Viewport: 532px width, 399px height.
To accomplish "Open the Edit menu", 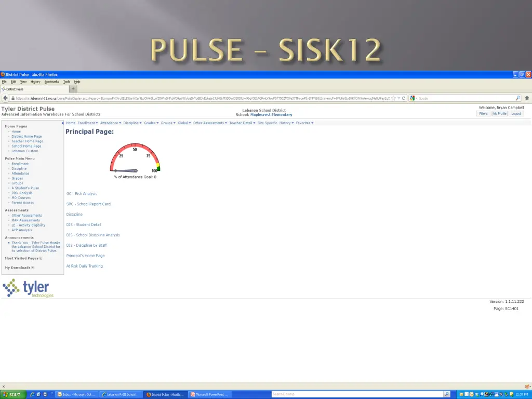I will click(x=13, y=82).
